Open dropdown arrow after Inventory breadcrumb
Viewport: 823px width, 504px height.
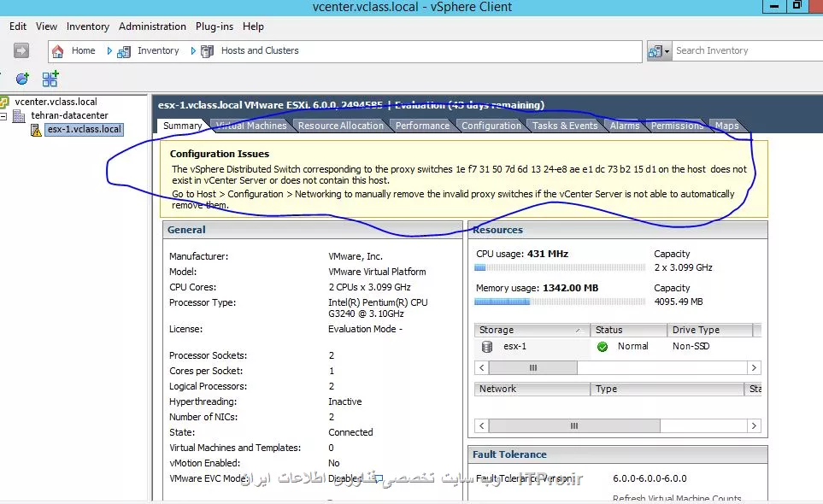click(x=193, y=51)
